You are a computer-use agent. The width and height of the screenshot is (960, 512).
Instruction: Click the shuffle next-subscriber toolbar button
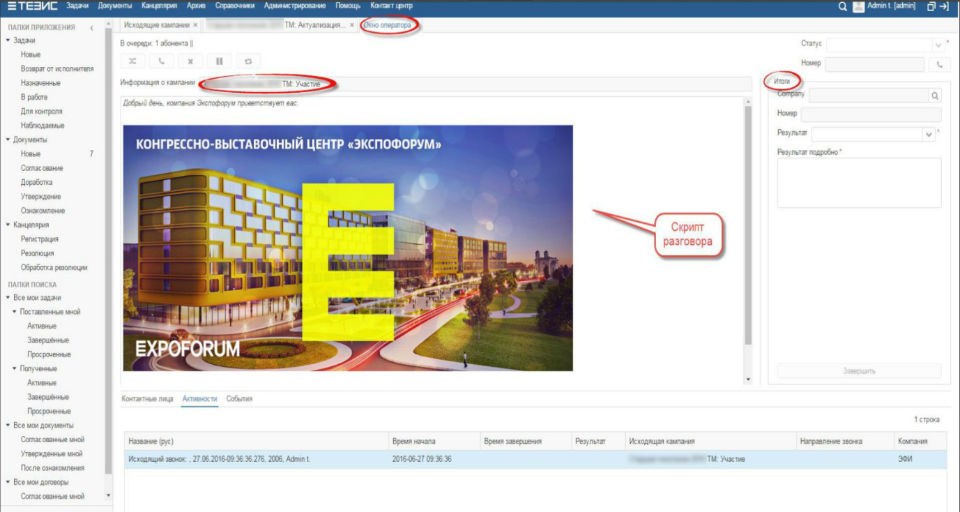click(132, 61)
